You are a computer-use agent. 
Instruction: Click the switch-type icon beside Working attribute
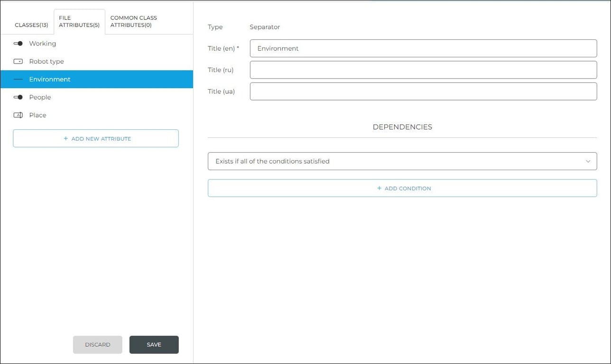point(18,43)
